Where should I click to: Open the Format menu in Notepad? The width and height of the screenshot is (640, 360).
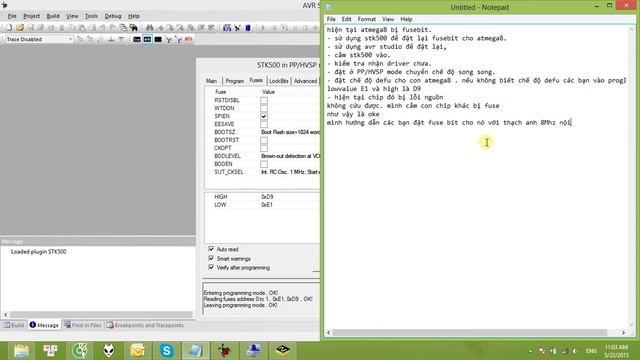coord(367,19)
